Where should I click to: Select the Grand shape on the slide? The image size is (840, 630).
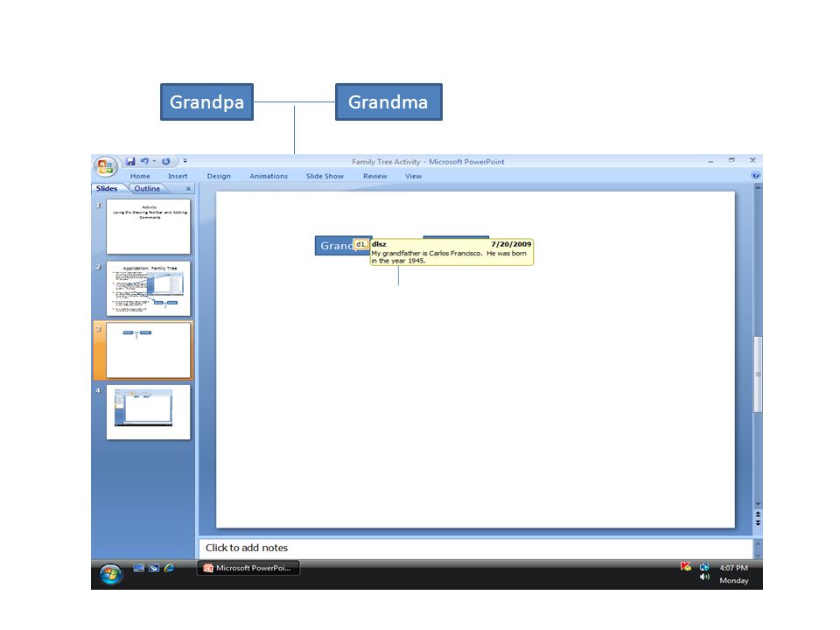[334, 246]
